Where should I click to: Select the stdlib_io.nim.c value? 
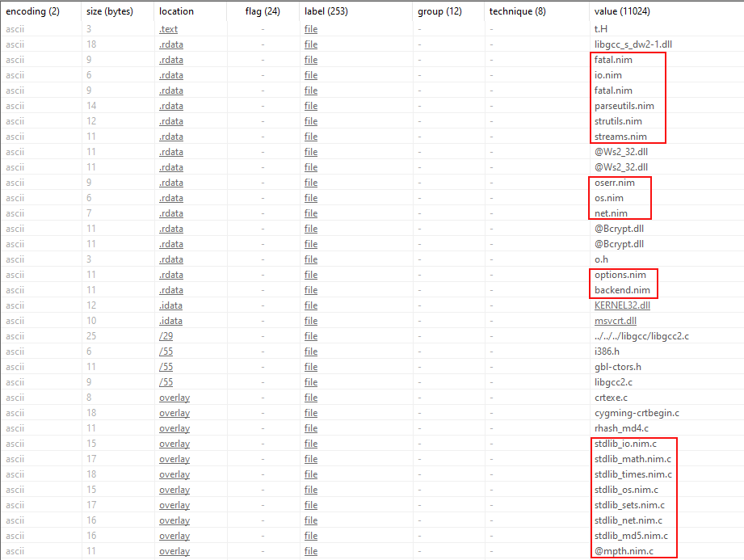click(625, 444)
